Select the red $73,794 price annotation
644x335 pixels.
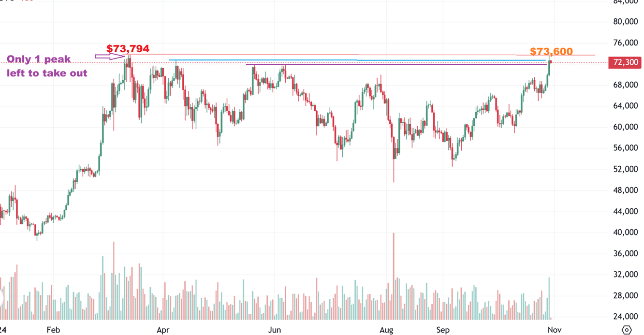[128, 49]
